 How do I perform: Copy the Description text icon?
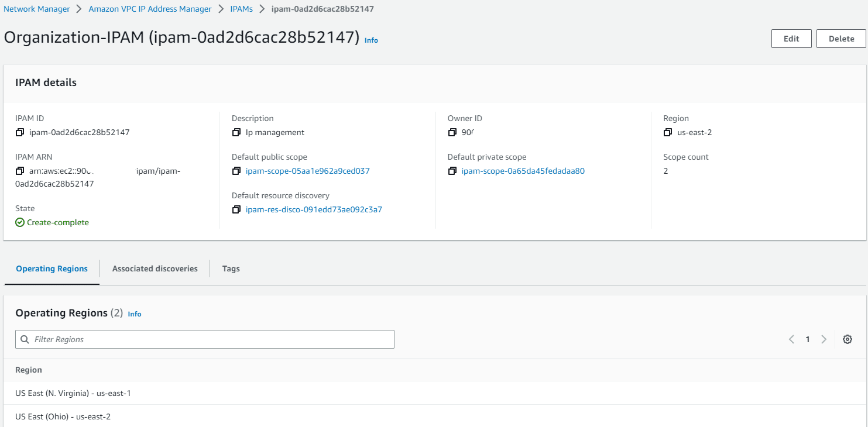coord(236,132)
